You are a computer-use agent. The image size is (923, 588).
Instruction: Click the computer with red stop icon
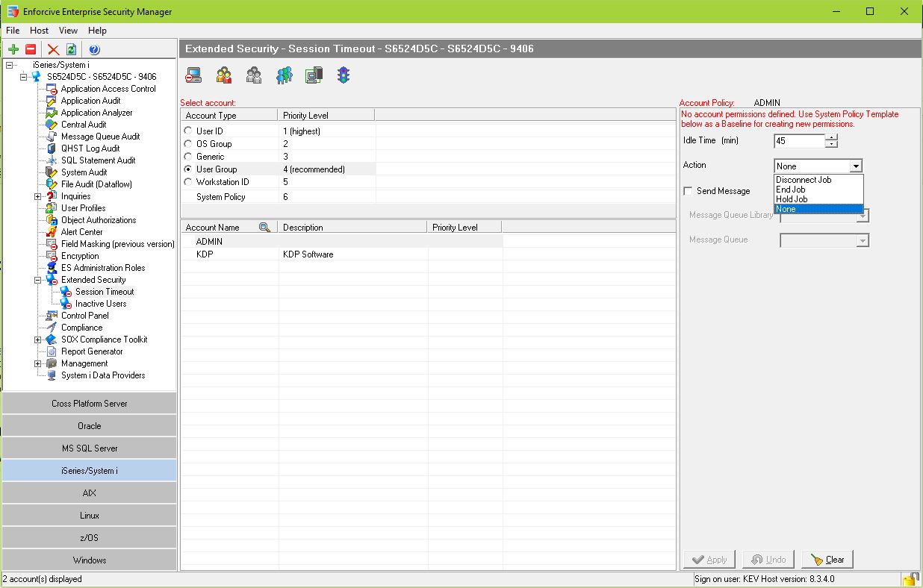pos(193,75)
